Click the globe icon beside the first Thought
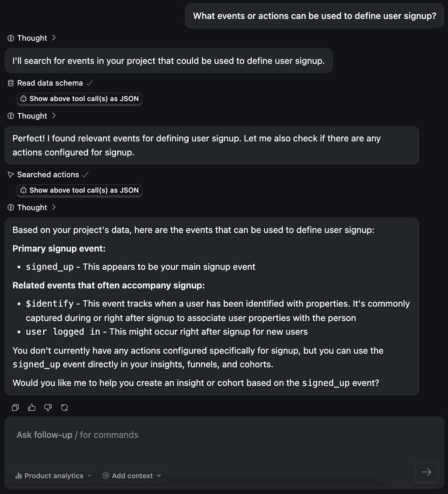This screenshot has width=448, height=494. (11, 38)
